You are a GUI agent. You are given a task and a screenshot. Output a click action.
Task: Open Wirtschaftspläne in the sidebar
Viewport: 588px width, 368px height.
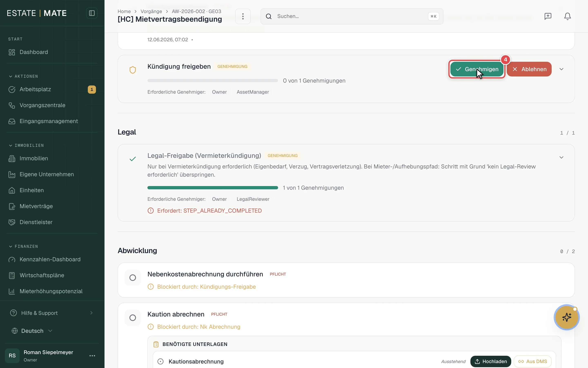52,275
